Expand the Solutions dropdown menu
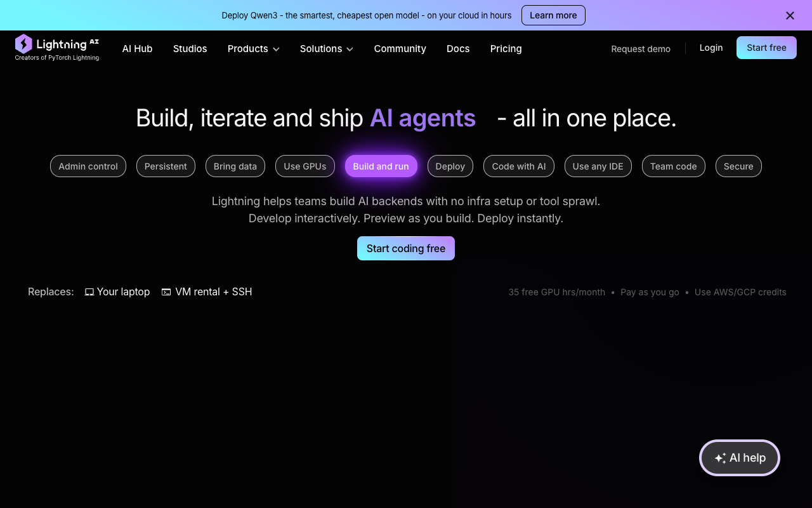This screenshot has height=508, width=812. pos(327,49)
